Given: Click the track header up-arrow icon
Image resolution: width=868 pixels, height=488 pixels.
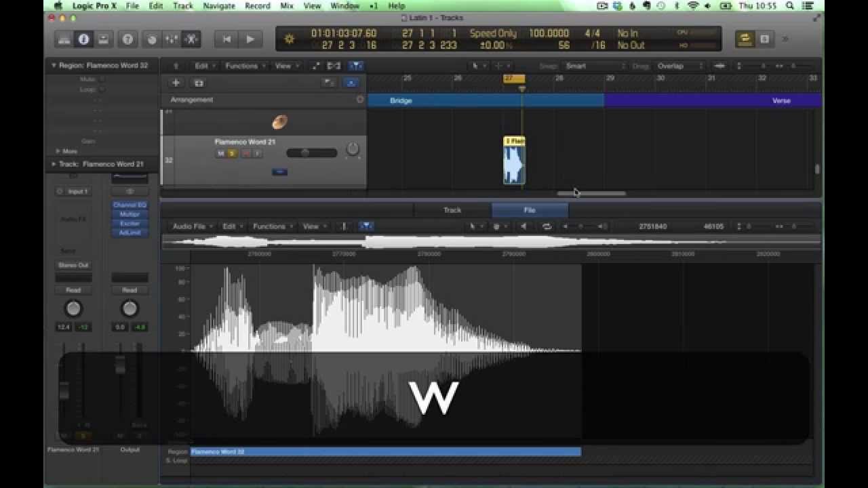Looking at the screenshot, I should 176,66.
